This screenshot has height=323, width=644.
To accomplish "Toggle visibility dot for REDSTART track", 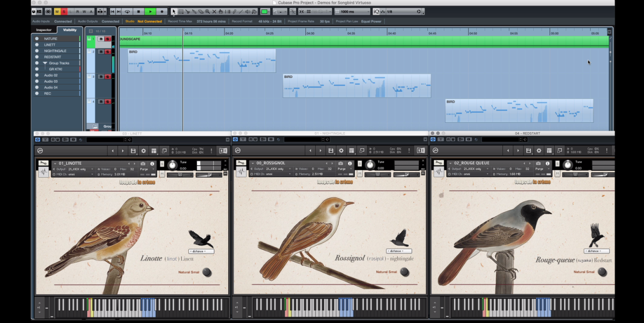I will pyautogui.click(x=37, y=57).
